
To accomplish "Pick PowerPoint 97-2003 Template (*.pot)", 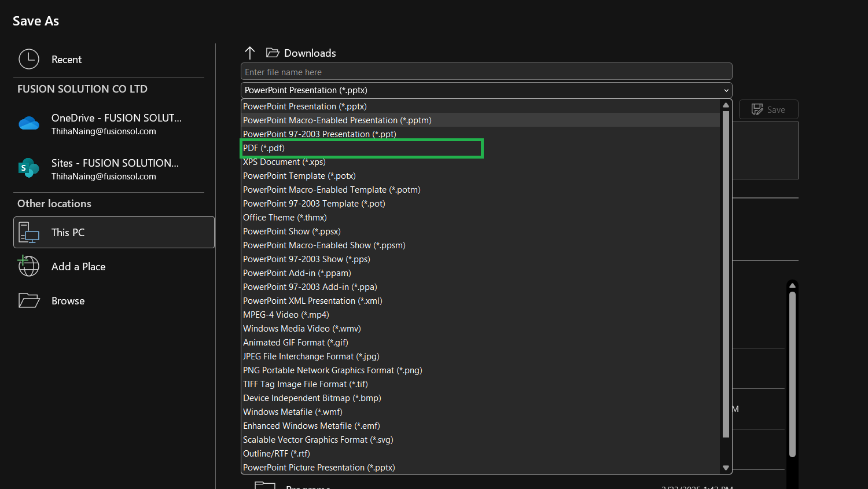I will (x=481, y=204).
